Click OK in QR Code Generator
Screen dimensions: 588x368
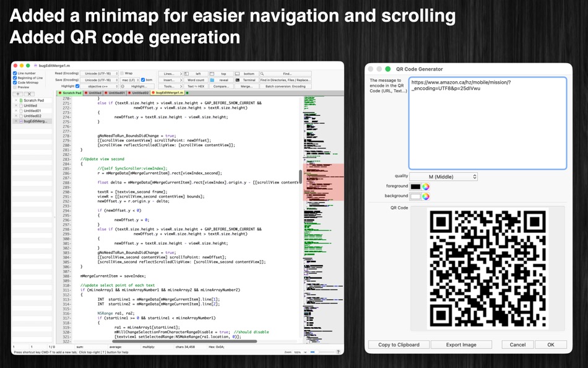550,344
